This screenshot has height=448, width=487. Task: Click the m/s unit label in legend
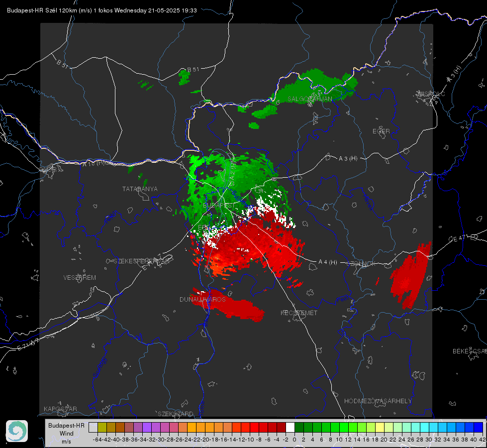66,442
